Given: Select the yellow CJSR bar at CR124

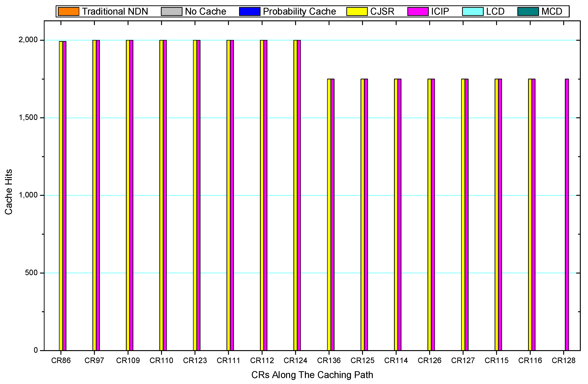Looking at the screenshot, I should (x=295, y=195).
